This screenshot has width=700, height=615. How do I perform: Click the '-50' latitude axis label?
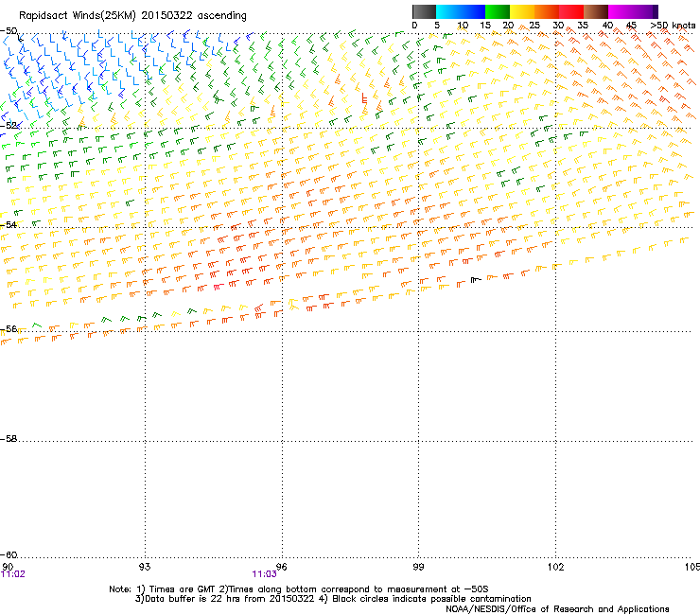point(9,31)
